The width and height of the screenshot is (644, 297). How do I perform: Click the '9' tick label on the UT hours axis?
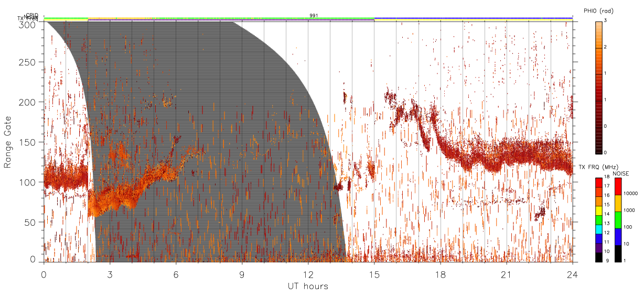tap(242, 274)
